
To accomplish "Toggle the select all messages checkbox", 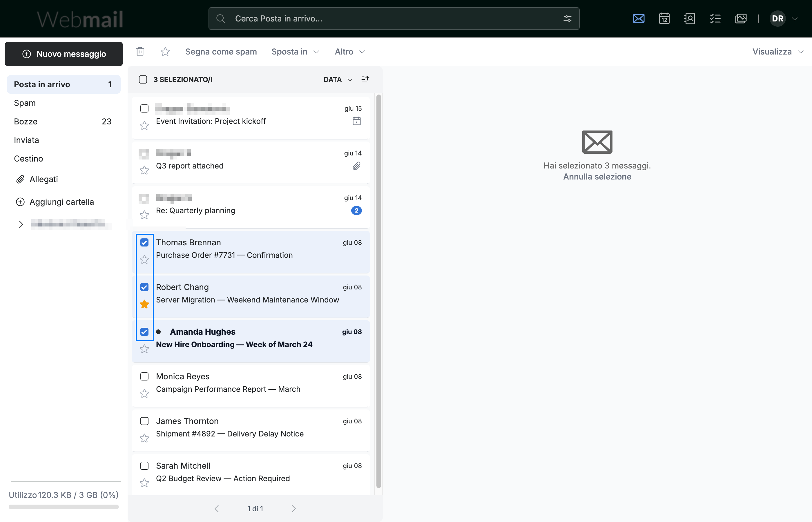I will click(x=143, y=79).
